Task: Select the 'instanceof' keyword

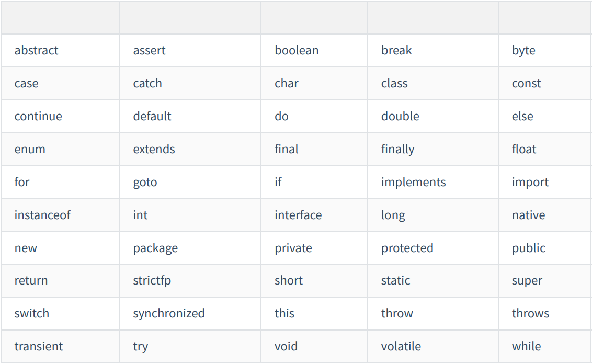Action: click(42, 215)
